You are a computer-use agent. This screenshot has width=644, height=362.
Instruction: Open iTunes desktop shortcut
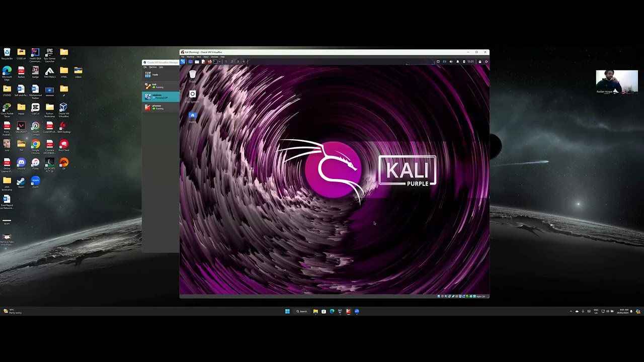point(35,164)
